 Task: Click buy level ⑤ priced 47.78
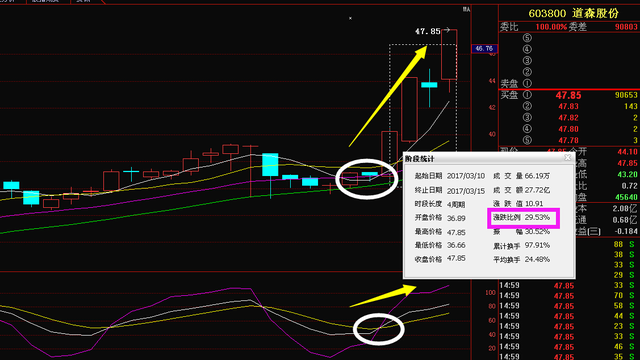(568, 140)
